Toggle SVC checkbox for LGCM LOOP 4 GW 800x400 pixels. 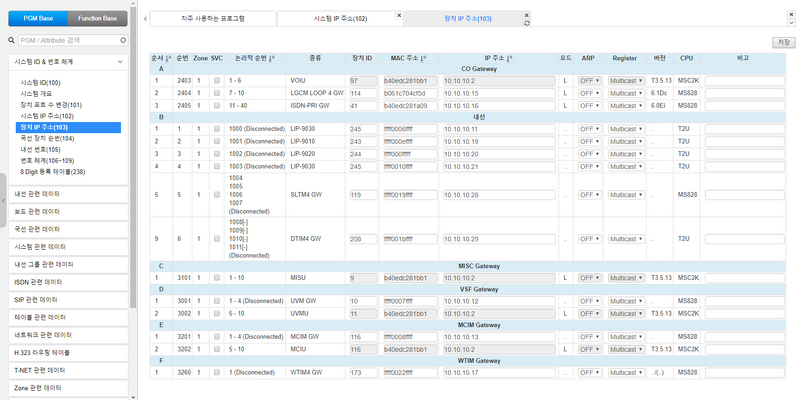click(217, 93)
